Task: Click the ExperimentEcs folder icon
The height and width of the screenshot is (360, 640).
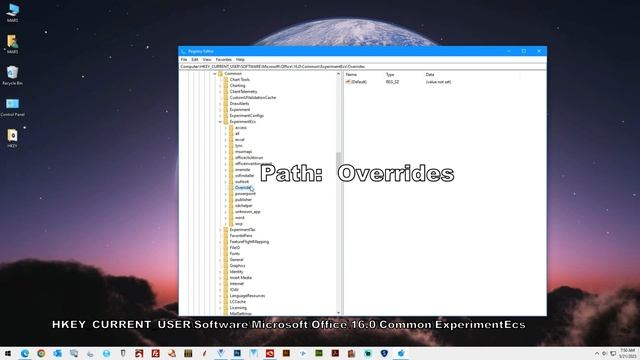Action: coord(225,122)
